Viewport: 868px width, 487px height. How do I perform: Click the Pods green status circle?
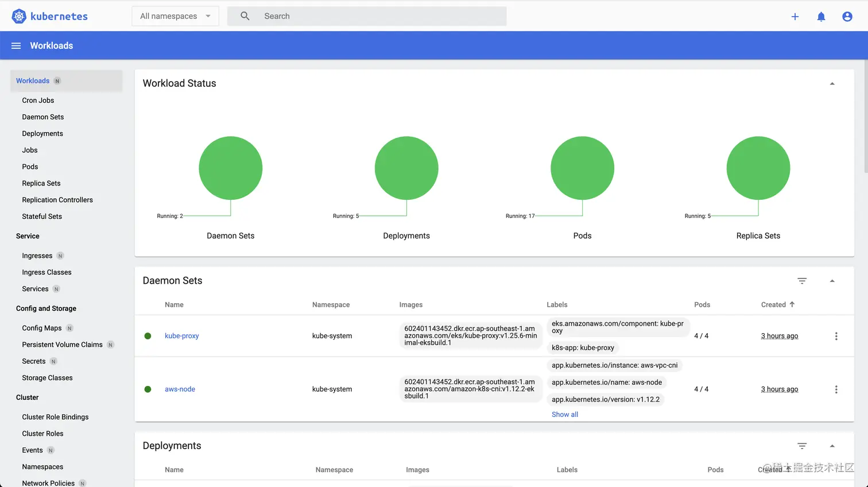[x=582, y=168]
